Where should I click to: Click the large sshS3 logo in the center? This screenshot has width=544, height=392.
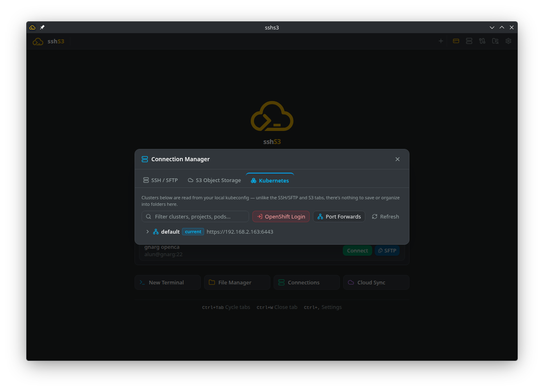[x=272, y=116]
